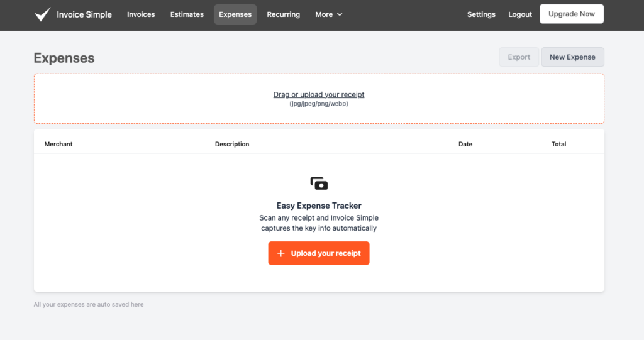This screenshot has height=340, width=644.
Task: Click Logout in the top bar
Action: pos(520,14)
